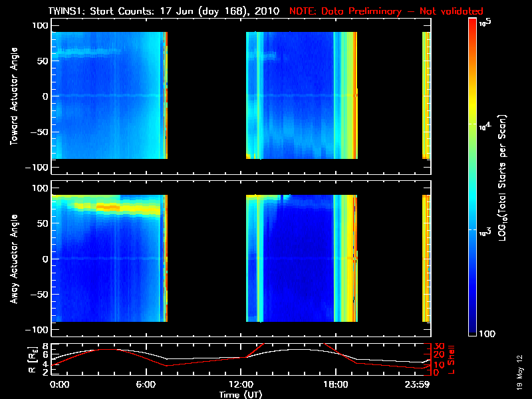Click the 'Time (UT)' x-axis label
The image size is (532, 399).
241,394
